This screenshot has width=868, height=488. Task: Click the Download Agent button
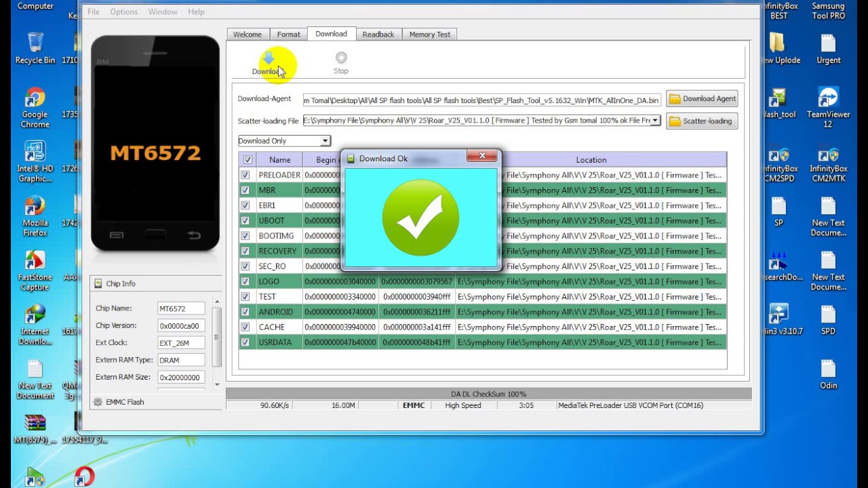point(702,99)
